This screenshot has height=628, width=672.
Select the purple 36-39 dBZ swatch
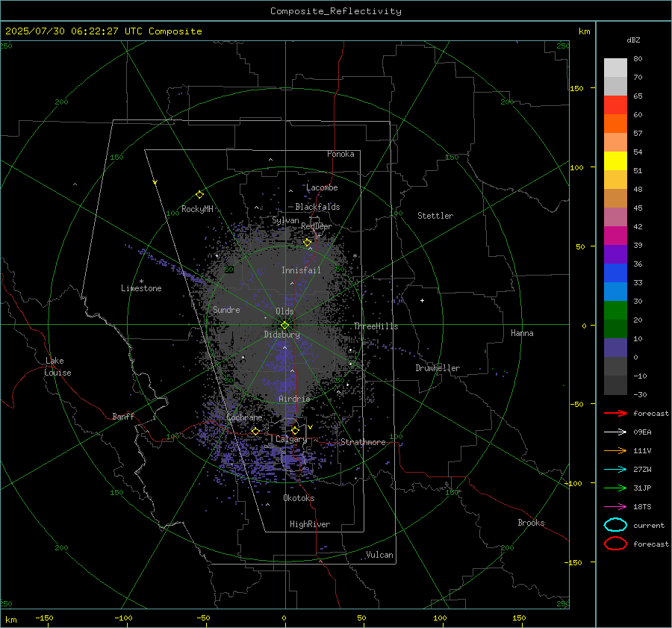(615, 255)
